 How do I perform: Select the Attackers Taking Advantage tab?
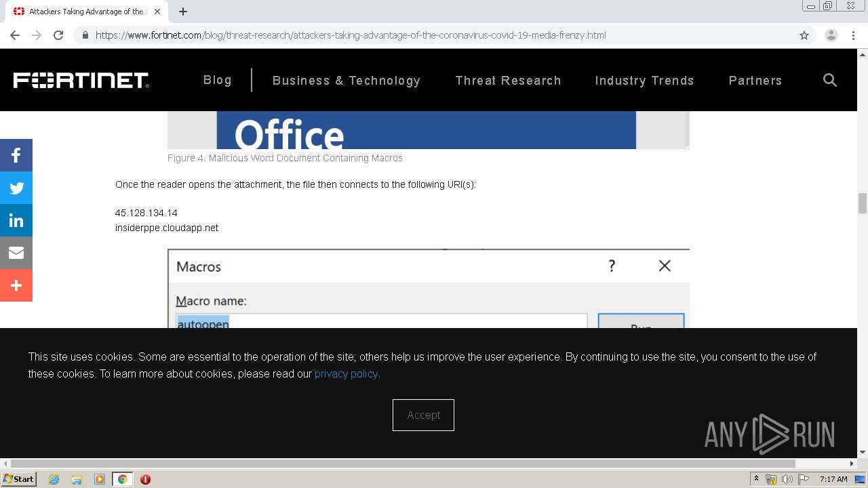coord(87,12)
